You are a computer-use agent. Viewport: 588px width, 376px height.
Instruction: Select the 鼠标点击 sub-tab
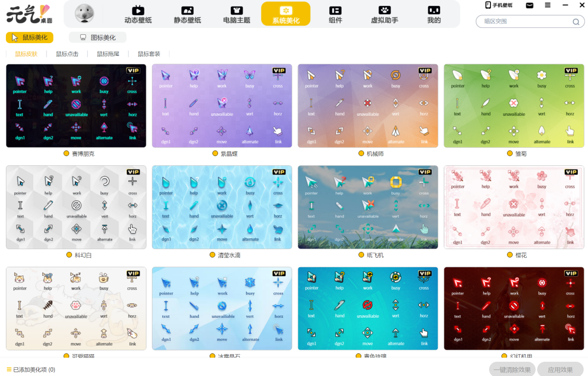[67, 54]
